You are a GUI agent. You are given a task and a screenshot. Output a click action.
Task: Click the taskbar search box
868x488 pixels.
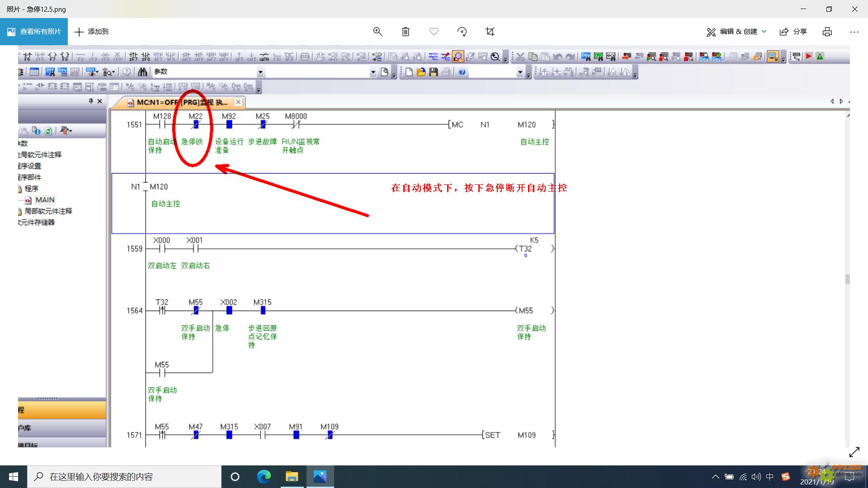(124, 477)
